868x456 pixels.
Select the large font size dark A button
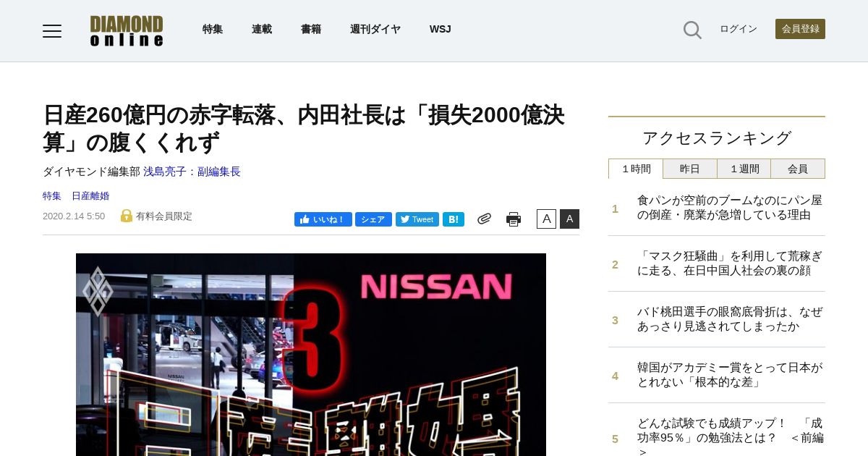[x=569, y=219]
